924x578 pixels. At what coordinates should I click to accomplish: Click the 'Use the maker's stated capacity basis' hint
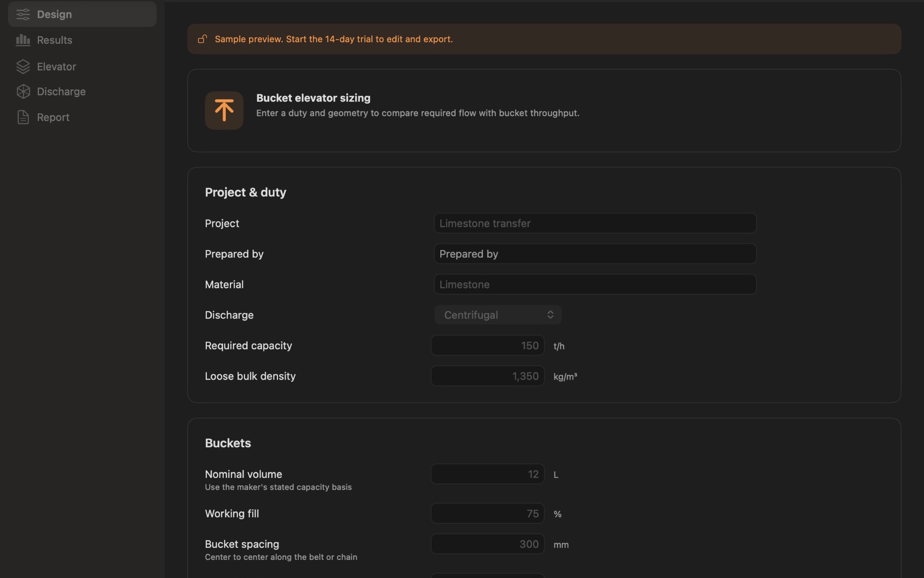[x=278, y=487]
